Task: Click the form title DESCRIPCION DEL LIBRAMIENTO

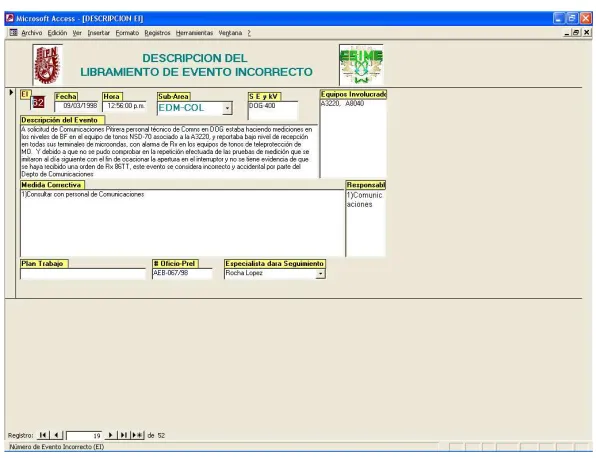Action: click(x=196, y=65)
